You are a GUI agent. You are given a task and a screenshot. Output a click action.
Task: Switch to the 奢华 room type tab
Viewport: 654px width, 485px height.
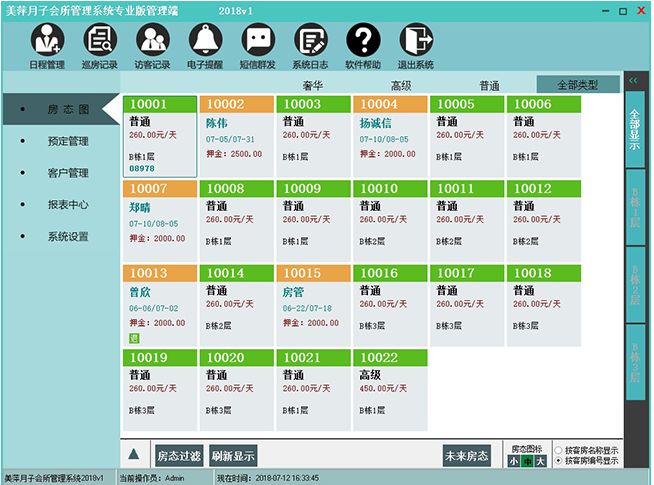[x=313, y=85]
